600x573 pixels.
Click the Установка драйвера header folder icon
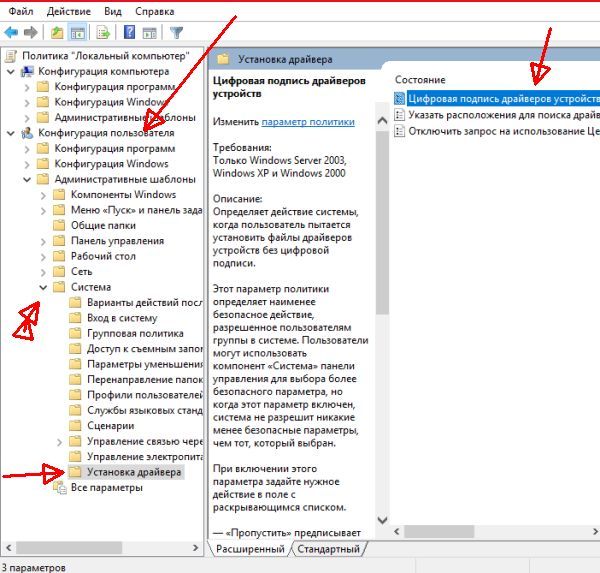(x=223, y=59)
